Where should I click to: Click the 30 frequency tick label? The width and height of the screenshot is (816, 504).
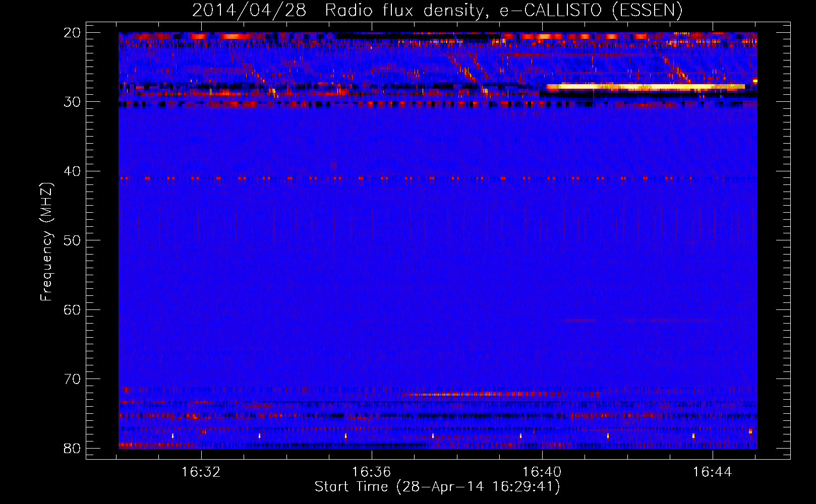click(72, 102)
